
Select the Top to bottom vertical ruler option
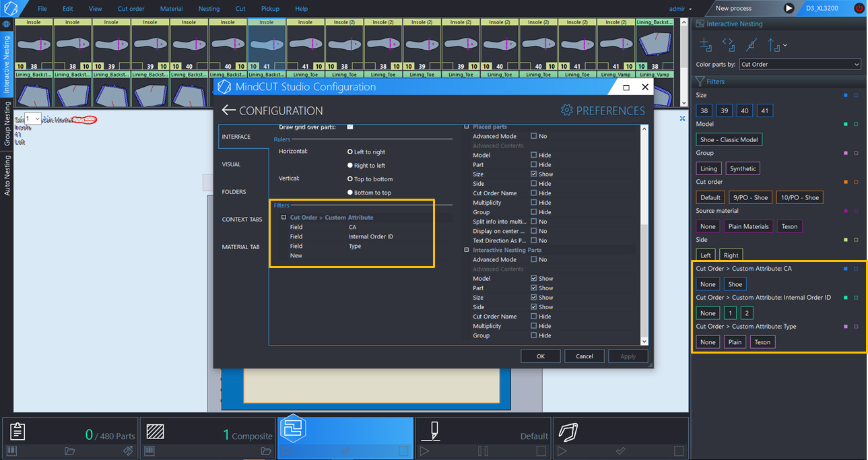[x=370, y=179]
